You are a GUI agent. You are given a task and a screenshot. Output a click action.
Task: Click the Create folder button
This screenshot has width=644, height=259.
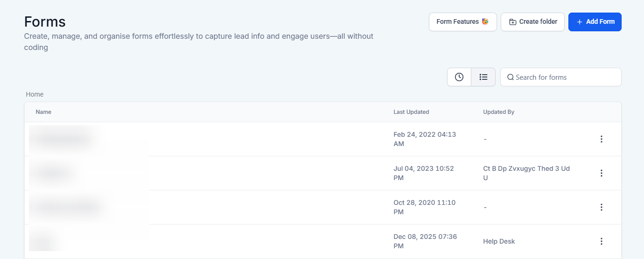[532, 22]
